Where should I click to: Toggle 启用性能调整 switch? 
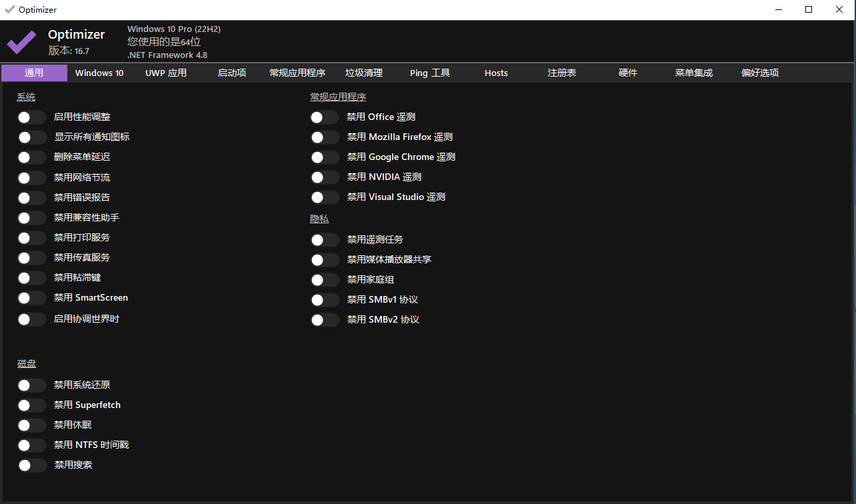[32, 117]
